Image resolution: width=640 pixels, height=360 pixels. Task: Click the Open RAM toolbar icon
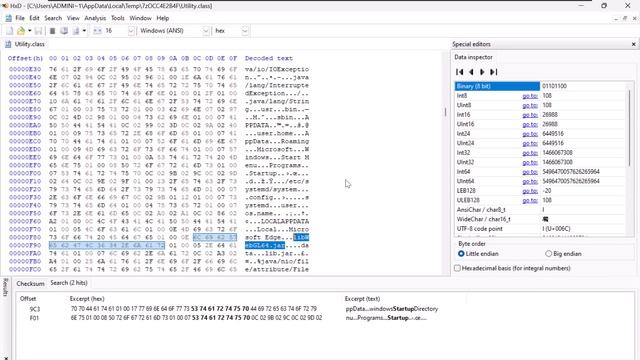[52, 31]
